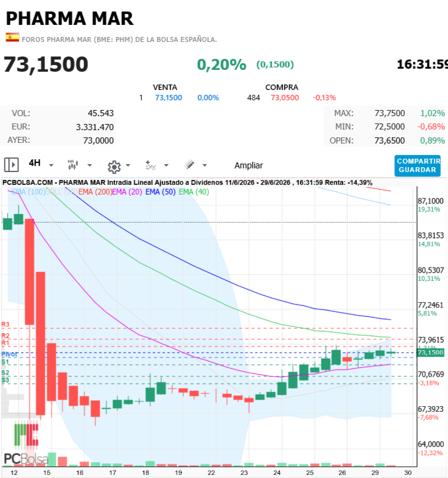Click the EUR value 3.331.470
Image resolution: width=448 pixels, height=478 pixels.
click(94, 127)
